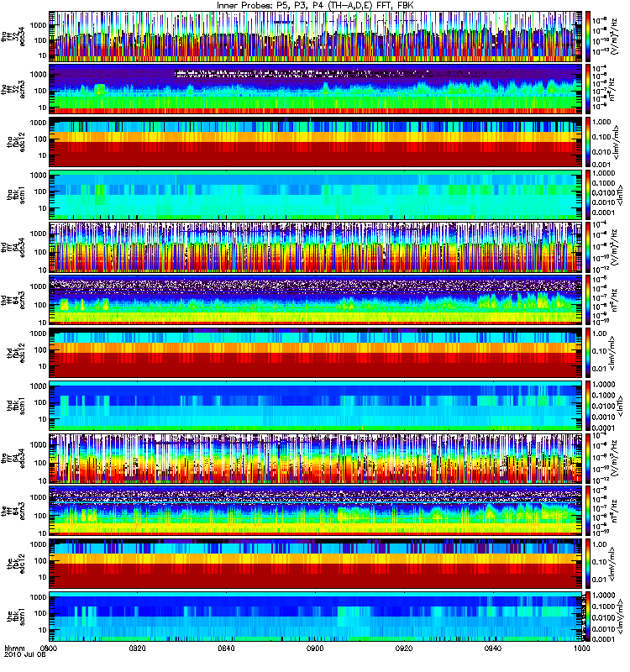Click the color bar of the the fff edc34 panel

coord(587,458)
